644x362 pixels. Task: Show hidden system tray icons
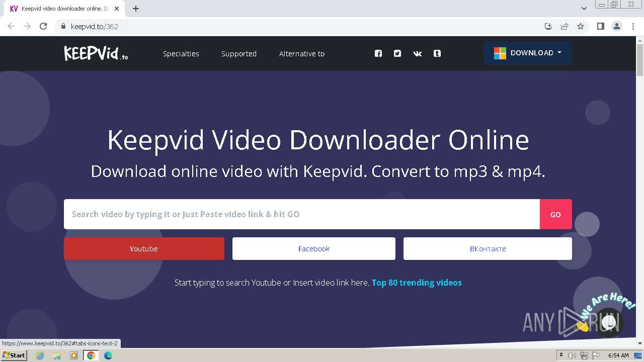pos(561,355)
